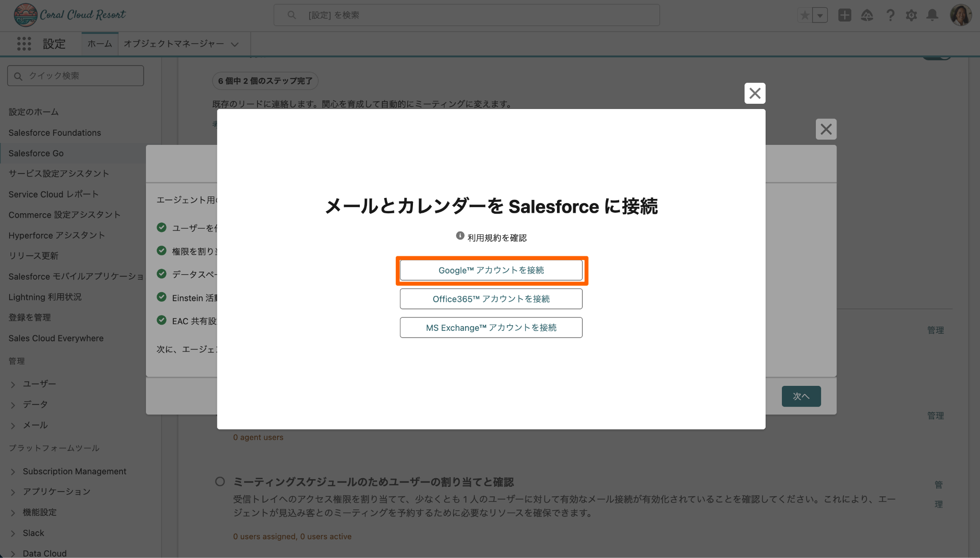Viewport: 980px width, 558px height.
Task: Click MS Exchange™ アカウントを接続 button
Action: point(491,328)
